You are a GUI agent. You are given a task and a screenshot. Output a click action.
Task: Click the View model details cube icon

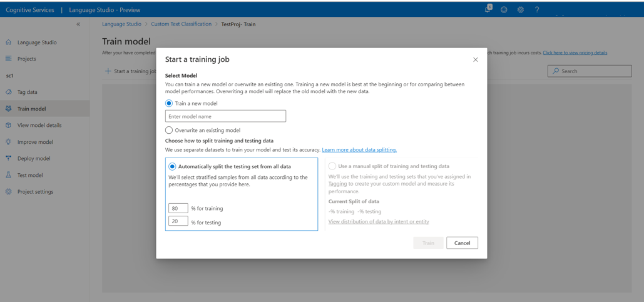pos(9,125)
